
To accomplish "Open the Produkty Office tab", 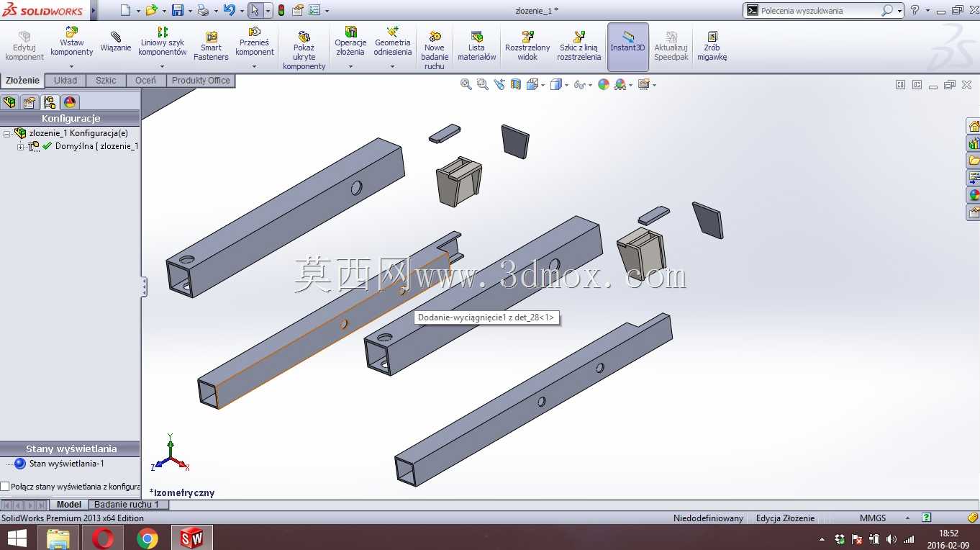I will click(x=201, y=81).
